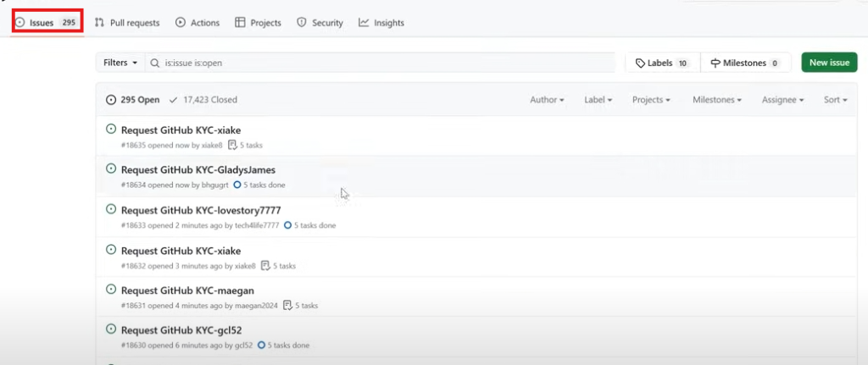868x365 pixels.
Task: View the Insights tab
Action: point(381,23)
